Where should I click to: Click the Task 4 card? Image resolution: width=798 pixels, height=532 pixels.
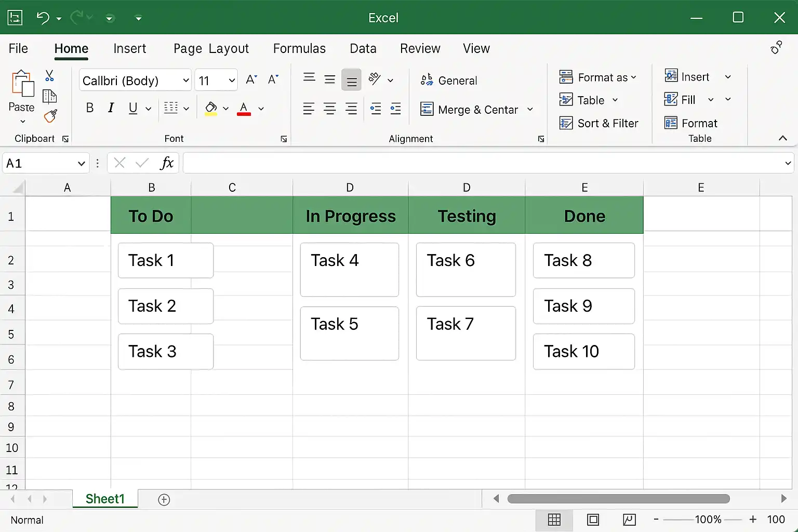coord(349,269)
